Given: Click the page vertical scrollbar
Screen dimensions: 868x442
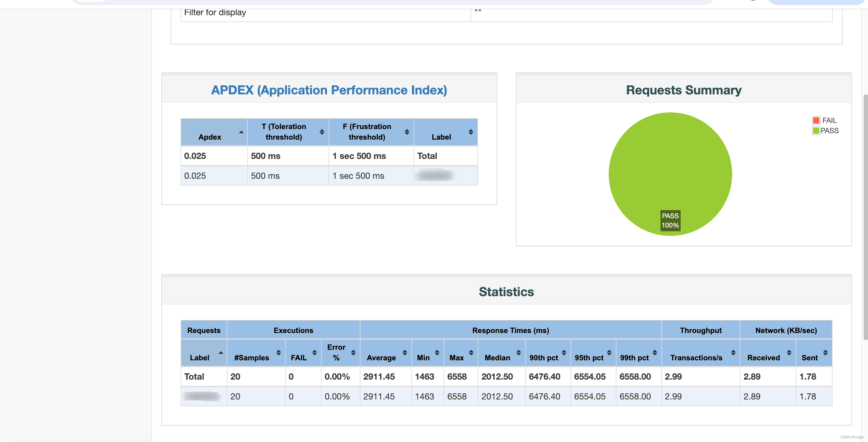Looking at the screenshot, I should 865,218.
